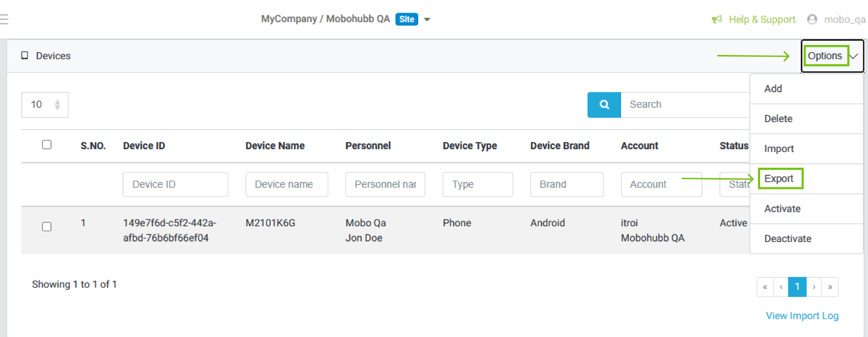Open the rows-per-page selector showing 10

click(x=44, y=105)
